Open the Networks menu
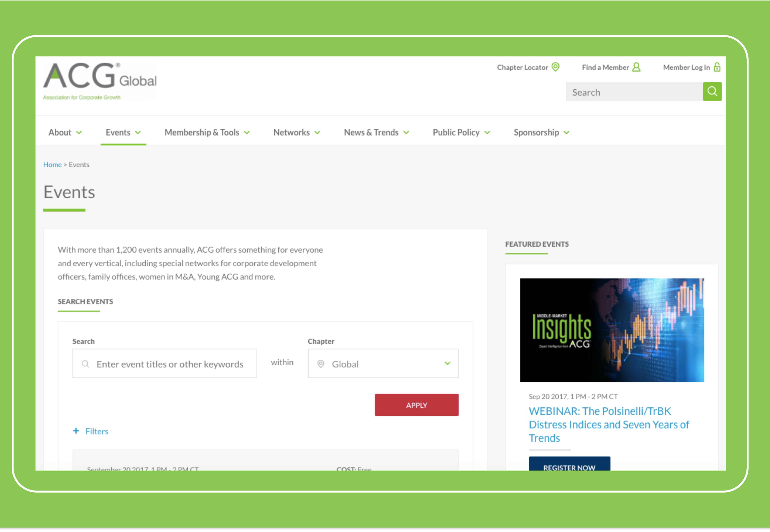770x532 pixels. click(x=291, y=132)
